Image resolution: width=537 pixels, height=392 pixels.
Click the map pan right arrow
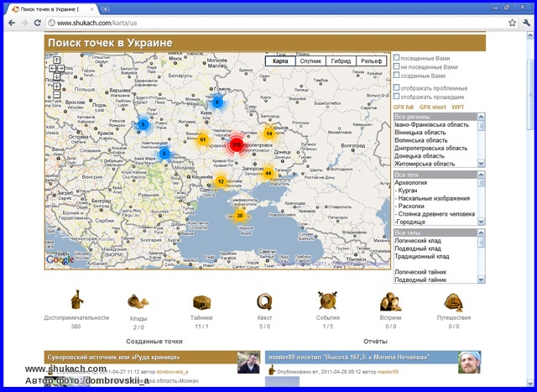tap(60, 69)
